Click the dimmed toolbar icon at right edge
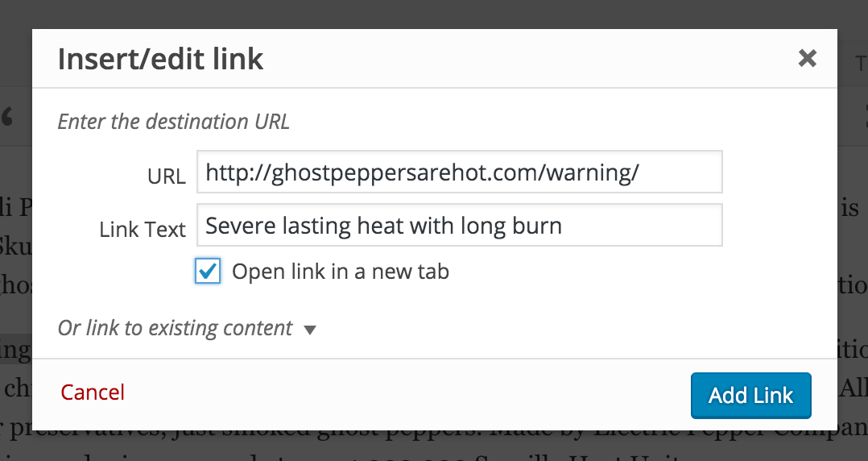868x461 pixels. 866,118
